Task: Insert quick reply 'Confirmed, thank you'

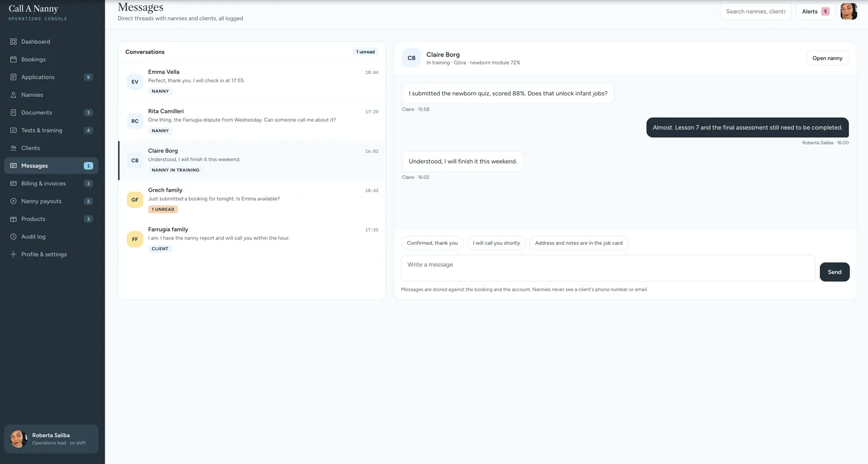Action: pyautogui.click(x=432, y=243)
